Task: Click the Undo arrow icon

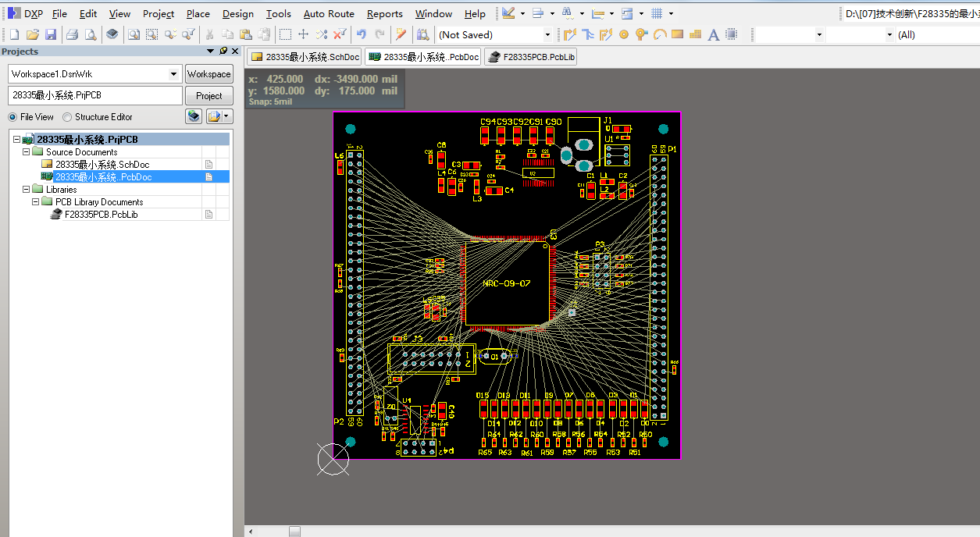Action: pyautogui.click(x=361, y=34)
